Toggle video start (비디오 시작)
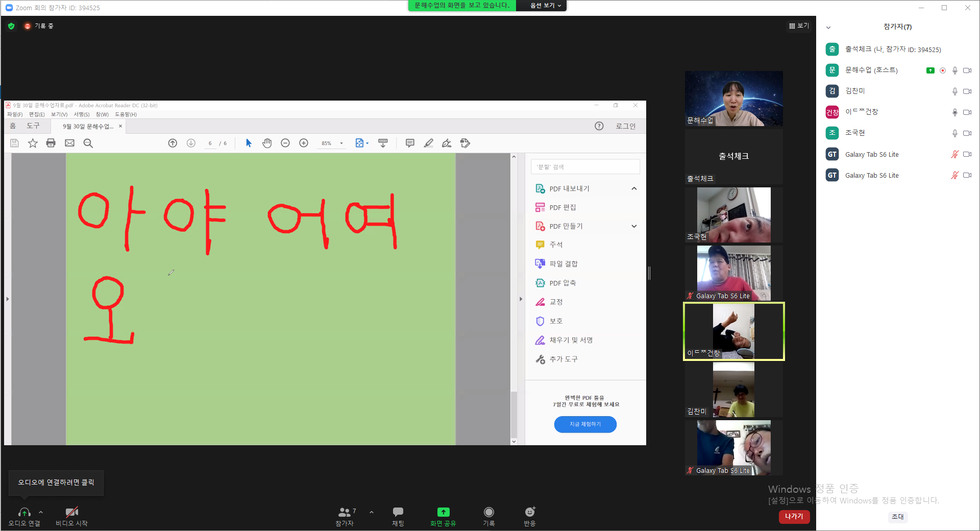Image resolution: width=980 pixels, height=531 pixels. 71,516
